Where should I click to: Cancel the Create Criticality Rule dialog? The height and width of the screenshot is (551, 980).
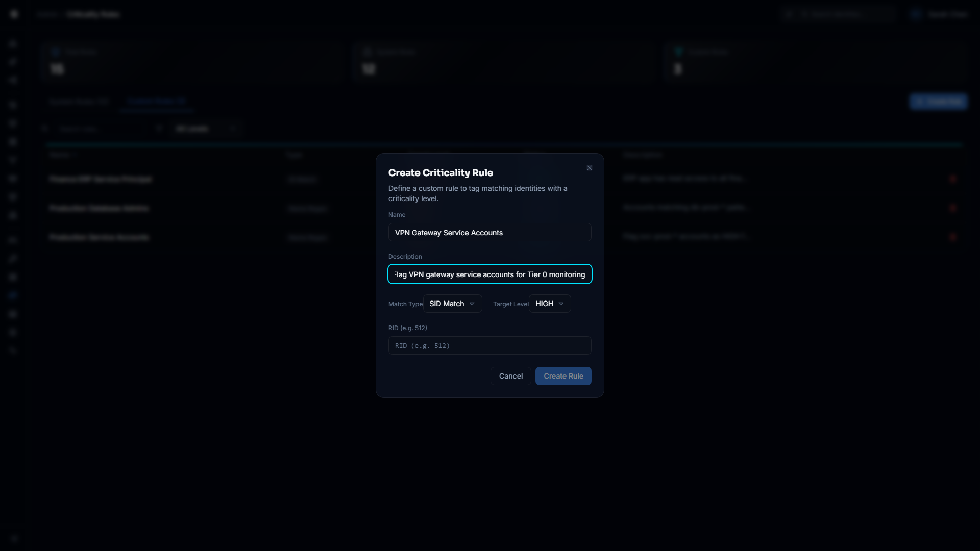click(510, 376)
